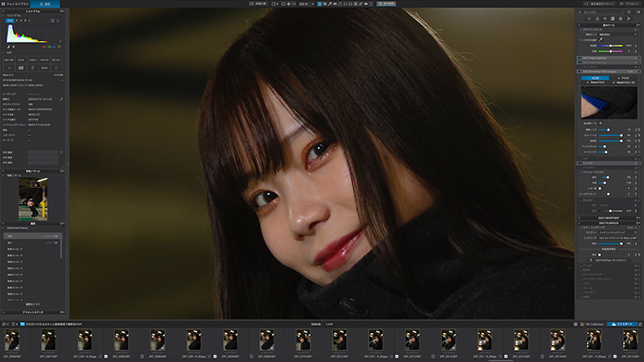The height and width of the screenshot is (362, 644).
Task: Open the 基本ツール palette menu icon
Action: [638, 25]
